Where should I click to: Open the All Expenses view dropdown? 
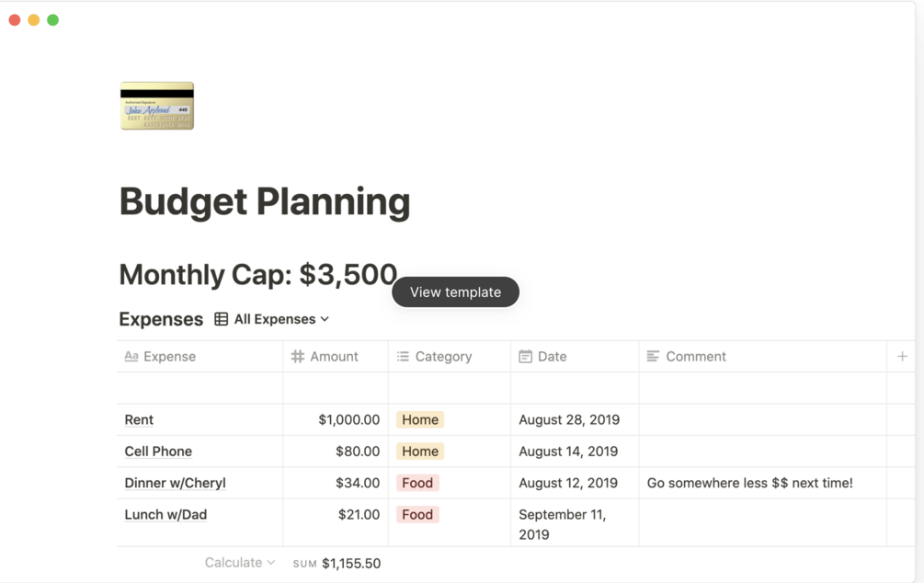[281, 319]
